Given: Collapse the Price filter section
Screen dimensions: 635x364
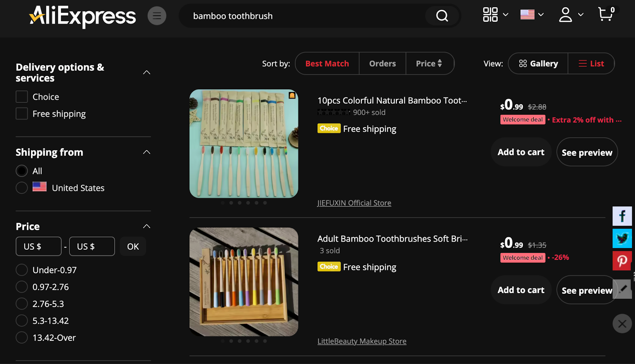Looking at the screenshot, I should (x=146, y=226).
